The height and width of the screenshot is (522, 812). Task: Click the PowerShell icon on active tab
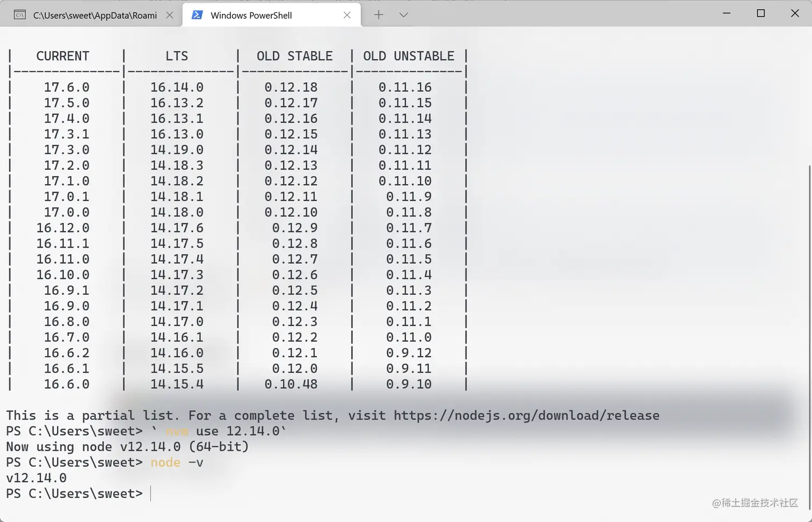[197, 15]
